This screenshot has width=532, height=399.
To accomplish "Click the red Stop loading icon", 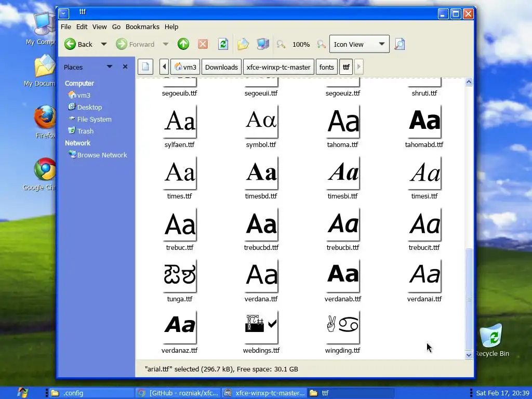I will [203, 44].
